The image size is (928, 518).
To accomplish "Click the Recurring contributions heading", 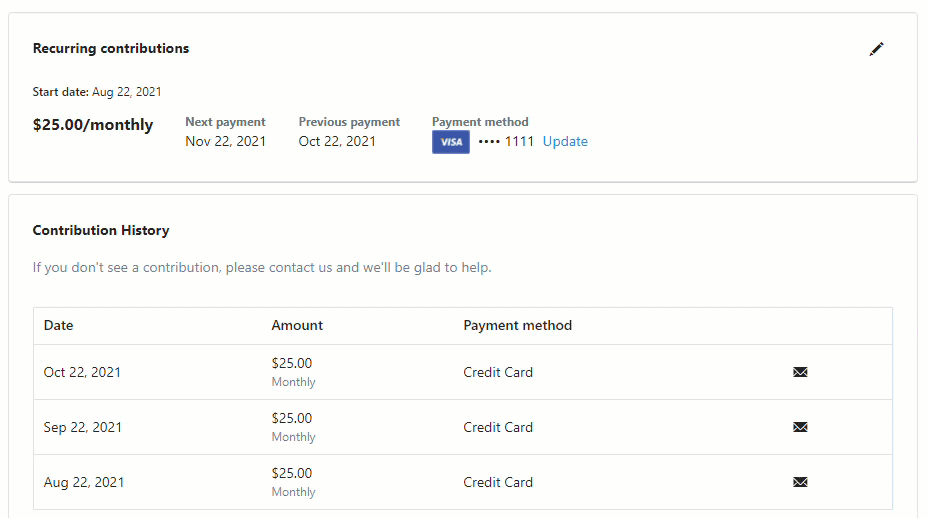I will 111,48.
